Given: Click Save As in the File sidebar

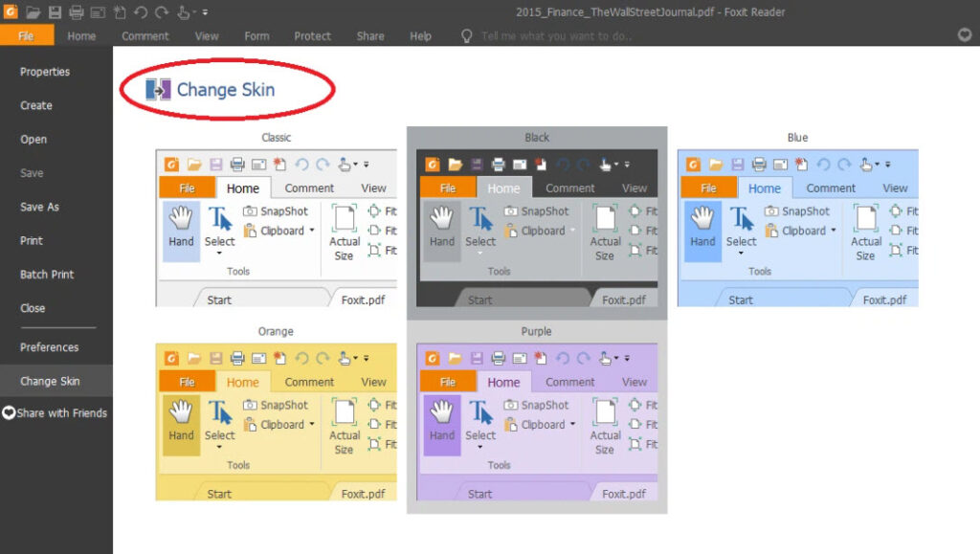Looking at the screenshot, I should click(x=39, y=207).
